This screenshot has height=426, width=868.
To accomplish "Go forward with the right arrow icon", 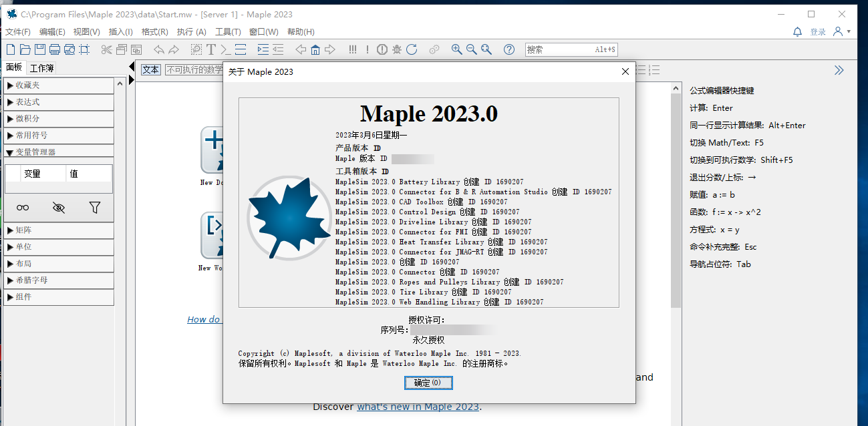I will [330, 49].
